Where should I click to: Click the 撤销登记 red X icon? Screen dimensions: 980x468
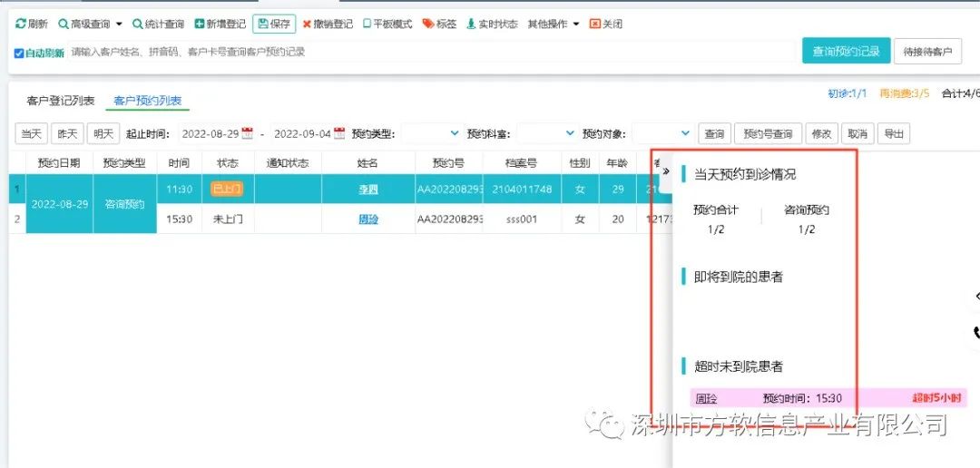[x=307, y=24]
